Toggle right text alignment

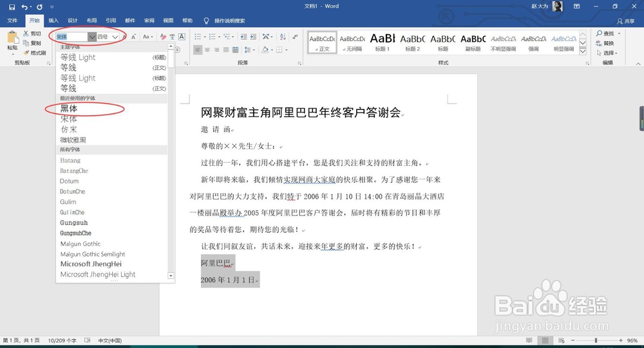pyautogui.click(x=216, y=50)
